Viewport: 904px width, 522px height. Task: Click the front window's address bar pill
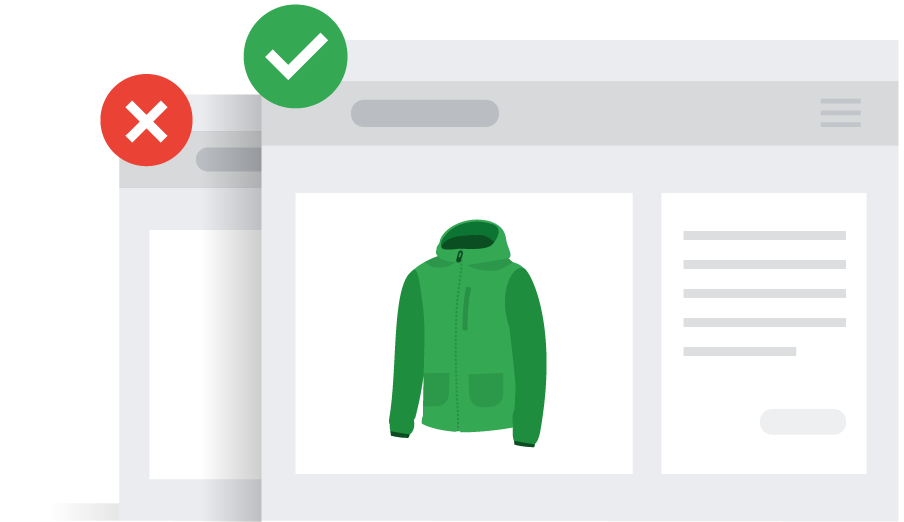coord(425,113)
